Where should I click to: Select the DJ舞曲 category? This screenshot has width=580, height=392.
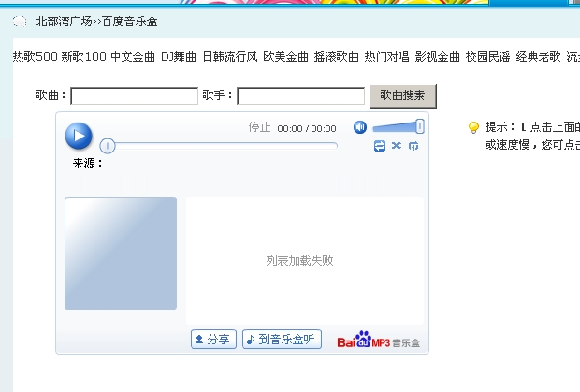179,57
